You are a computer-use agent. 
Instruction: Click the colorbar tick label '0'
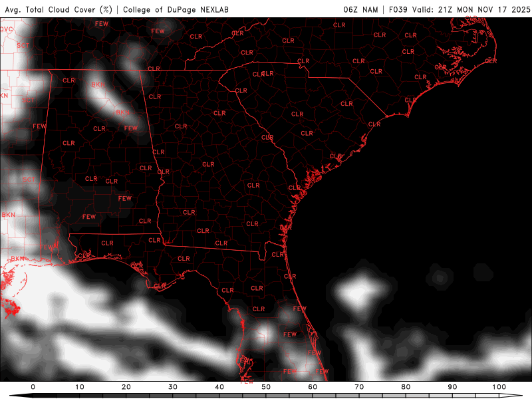click(33, 387)
